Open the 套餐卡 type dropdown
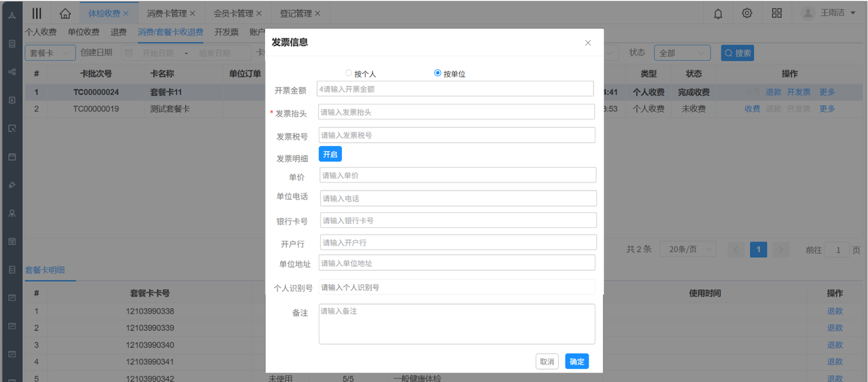This screenshot has height=382, width=868. pos(50,53)
